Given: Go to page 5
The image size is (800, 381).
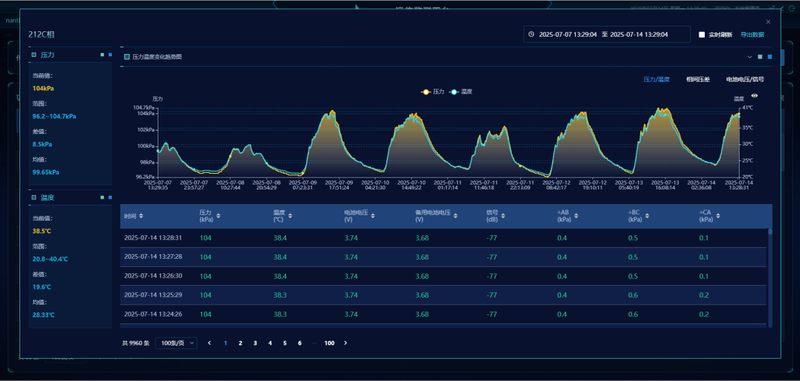Looking at the screenshot, I should (x=285, y=343).
